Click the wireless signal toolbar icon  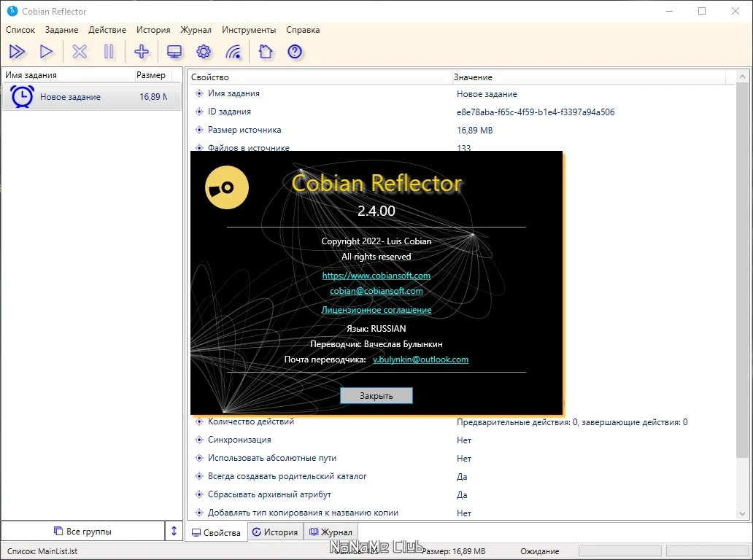click(x=233, y=51)
